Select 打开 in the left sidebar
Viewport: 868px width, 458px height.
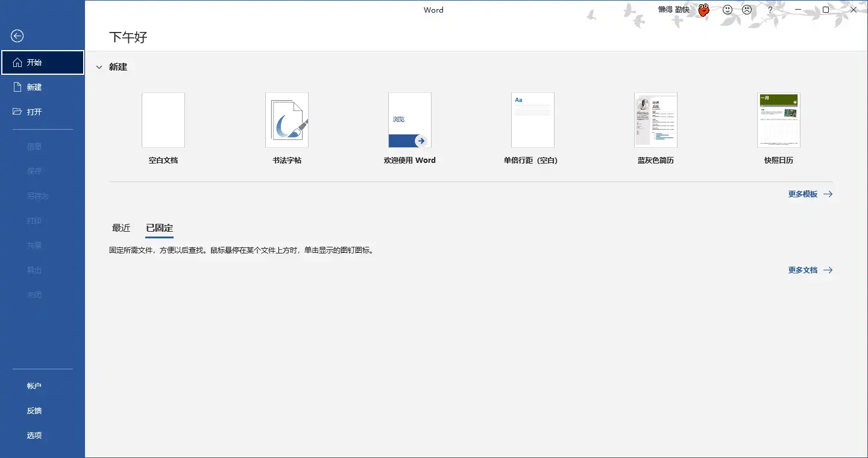tap(42, 112)
